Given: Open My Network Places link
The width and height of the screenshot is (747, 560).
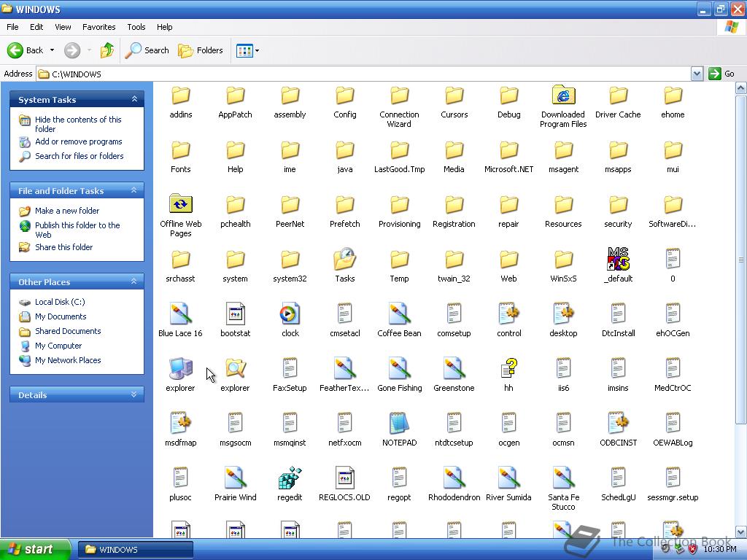Looking at the screenshot, I should coord(68,360).
